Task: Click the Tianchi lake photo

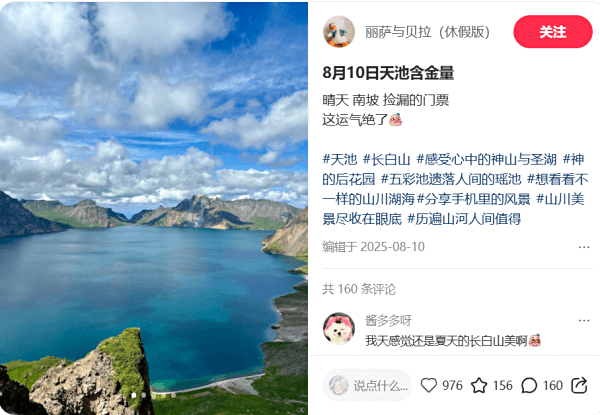Action: (154, 208)
